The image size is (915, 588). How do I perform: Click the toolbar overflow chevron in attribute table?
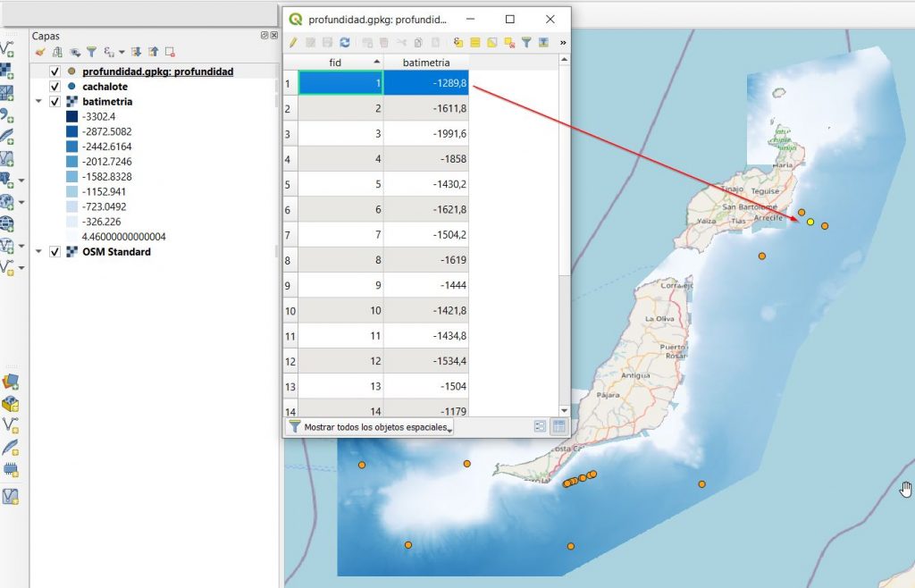[562, 42]
